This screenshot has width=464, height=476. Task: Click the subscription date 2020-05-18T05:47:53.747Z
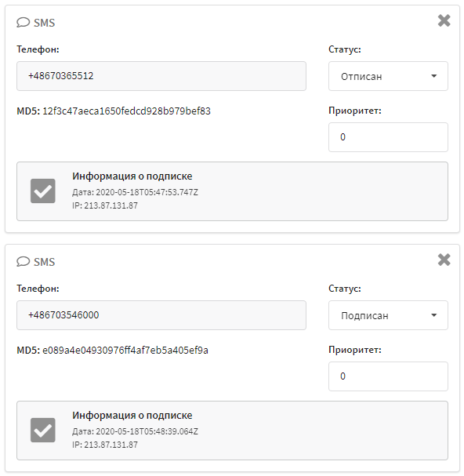pos(147,192)
